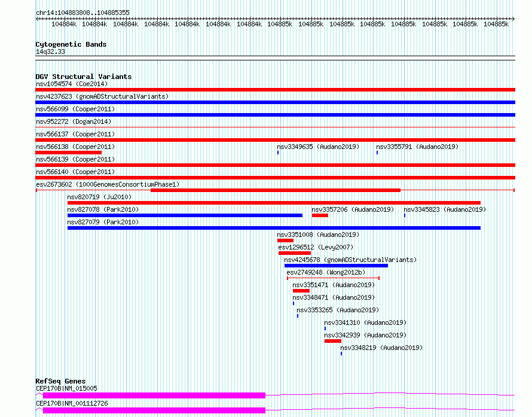Open nsv3355791 (Audano2019) variant

point(417,147)
